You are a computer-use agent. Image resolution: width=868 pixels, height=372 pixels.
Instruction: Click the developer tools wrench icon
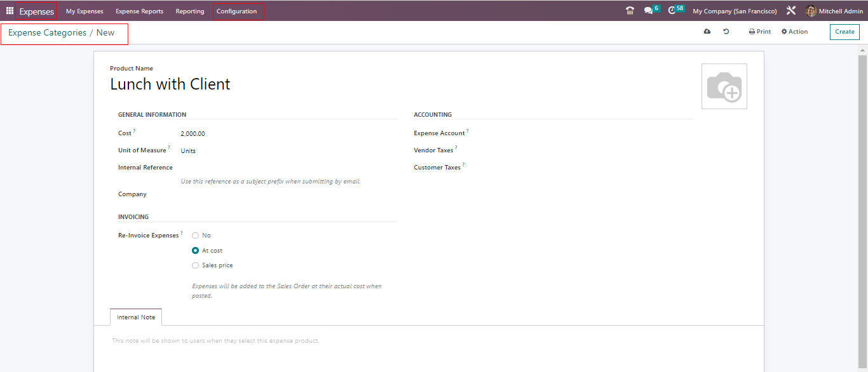pos(791,11)
